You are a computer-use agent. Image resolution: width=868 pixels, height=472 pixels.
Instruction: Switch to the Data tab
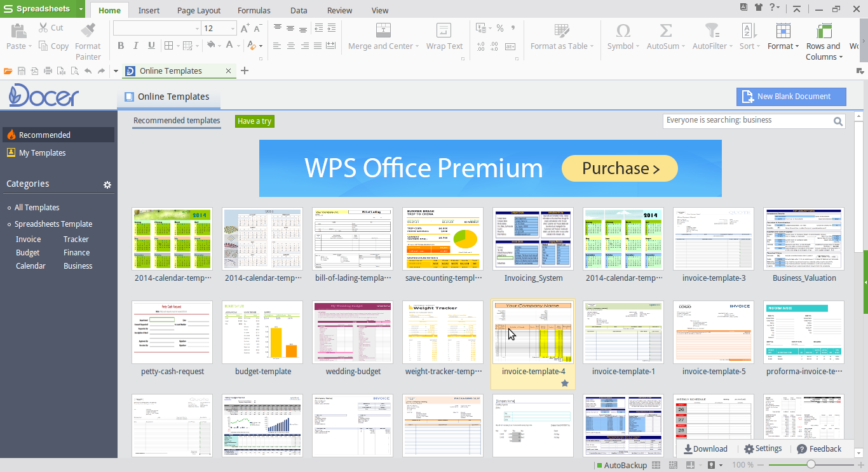point(299,10)
